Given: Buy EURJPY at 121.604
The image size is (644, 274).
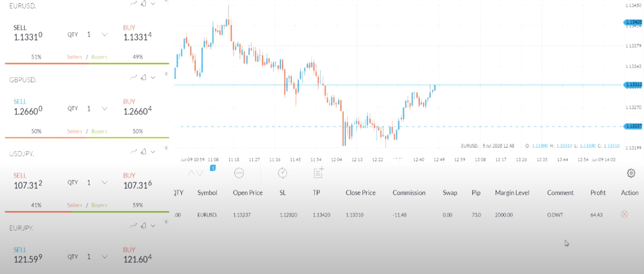Looking at the screenshot, I should pos(138,255).
